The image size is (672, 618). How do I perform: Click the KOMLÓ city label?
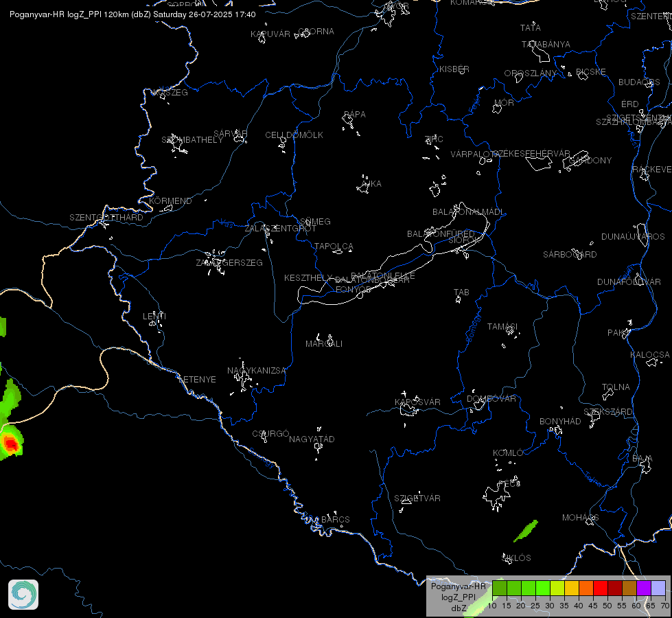coord(508,453)
